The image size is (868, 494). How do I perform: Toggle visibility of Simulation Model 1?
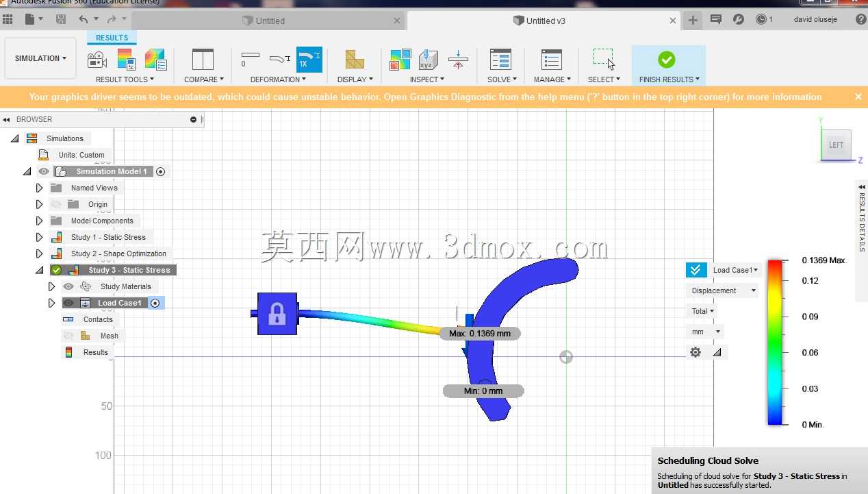point(44,171)
